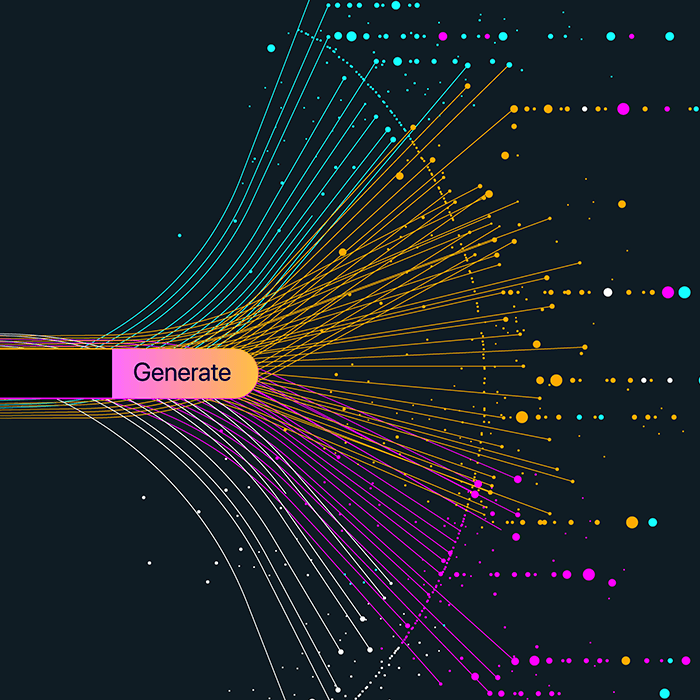Click the large cyan dot at the right edge

coord(685,292)
